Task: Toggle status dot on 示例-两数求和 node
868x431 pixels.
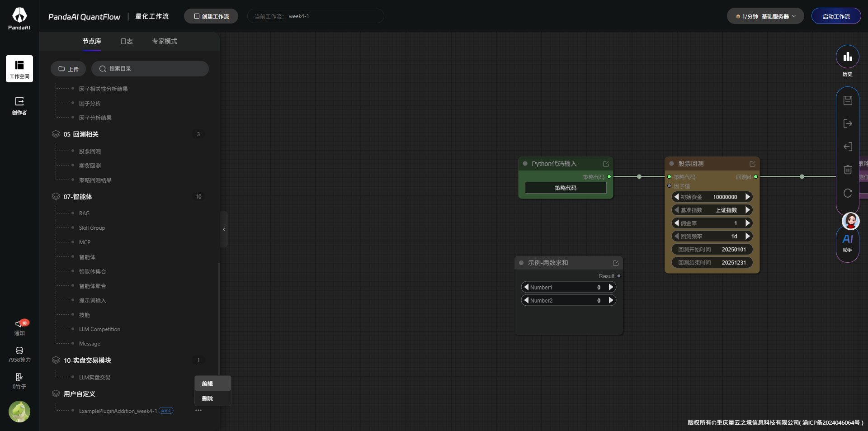Action: [521, 263]
